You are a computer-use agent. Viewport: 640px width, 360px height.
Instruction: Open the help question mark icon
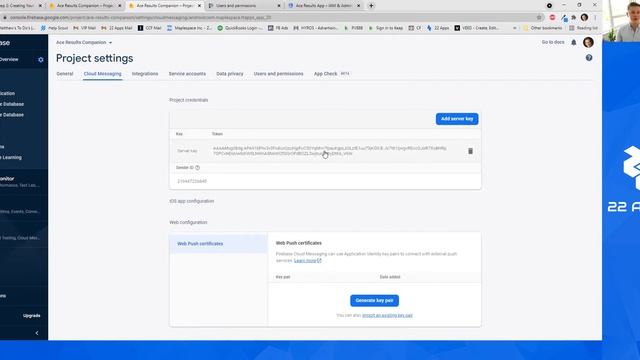(x=589, y=58)
